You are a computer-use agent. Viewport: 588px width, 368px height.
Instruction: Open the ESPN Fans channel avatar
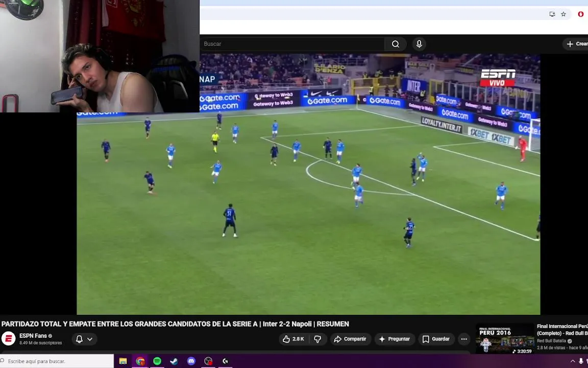pyautogui.click(x=8, y=339)
